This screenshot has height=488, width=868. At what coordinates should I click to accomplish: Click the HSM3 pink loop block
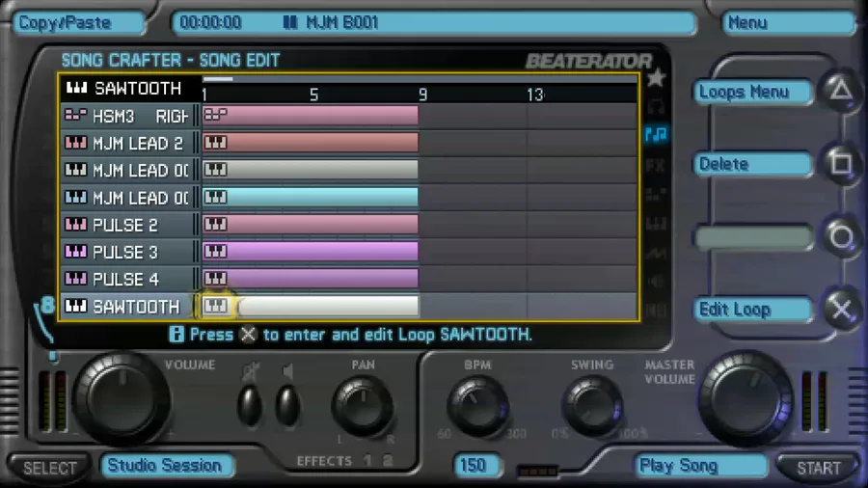tap(311, 115)
